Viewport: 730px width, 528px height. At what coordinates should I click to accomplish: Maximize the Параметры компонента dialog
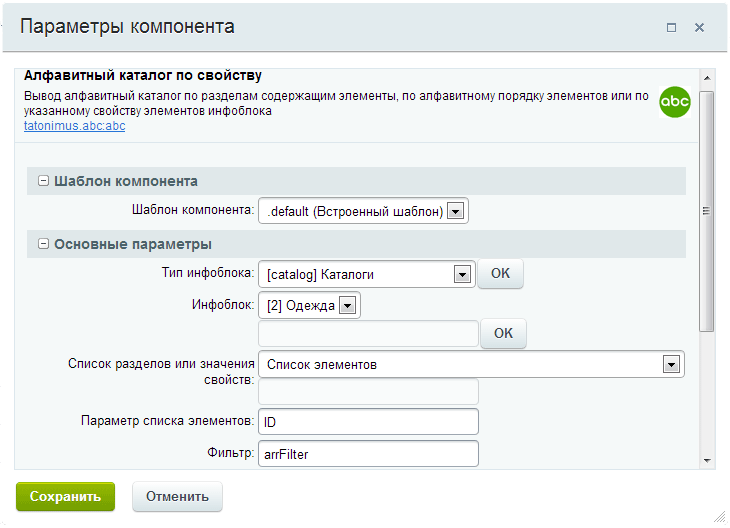tap(672, 28)
